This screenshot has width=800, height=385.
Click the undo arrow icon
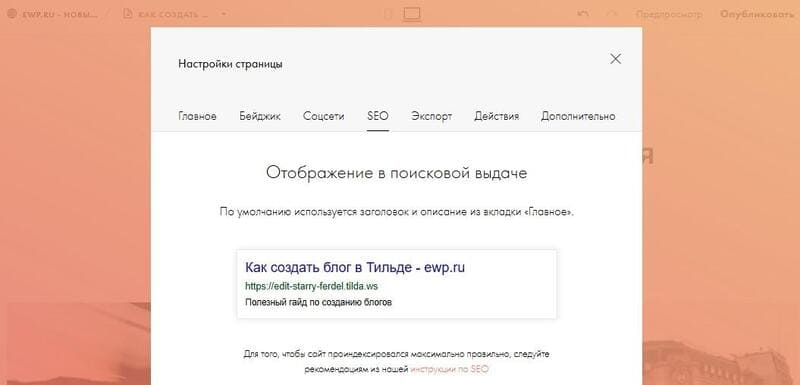(583, 14)
